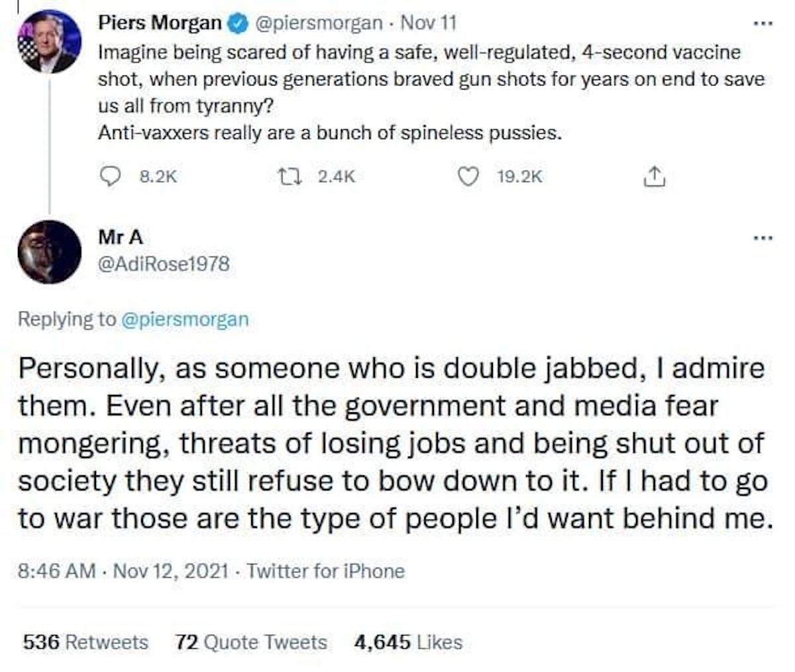795x672 pixels.
Task: Click the Mr A display name
Action: point(120,237)
